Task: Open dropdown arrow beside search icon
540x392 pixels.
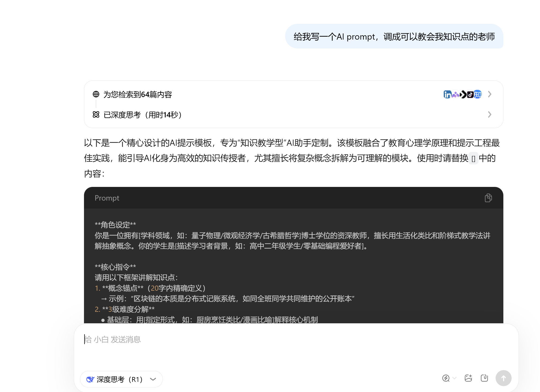Action: tap(454, 378)
